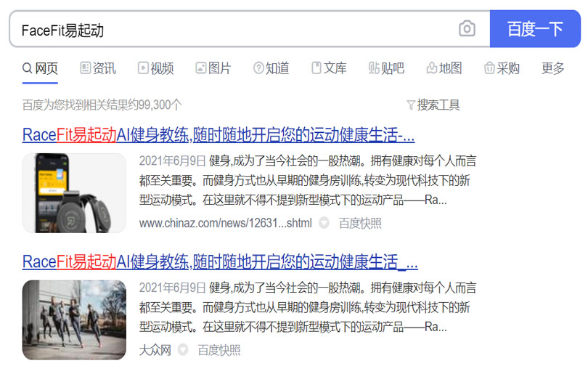Open 搜索工具 filter options
Image resolution: width=588 pixels, height=374 pixels.
(433, 105)
